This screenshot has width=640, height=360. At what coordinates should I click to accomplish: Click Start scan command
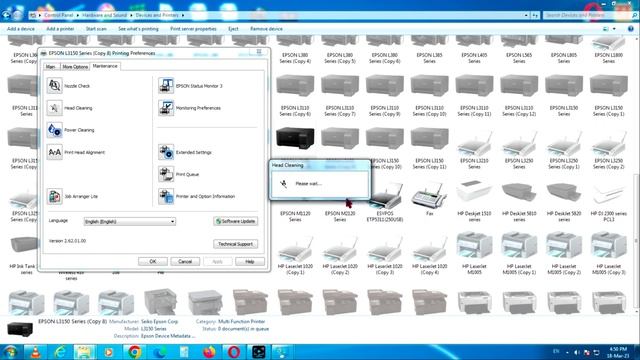point(96,29)
